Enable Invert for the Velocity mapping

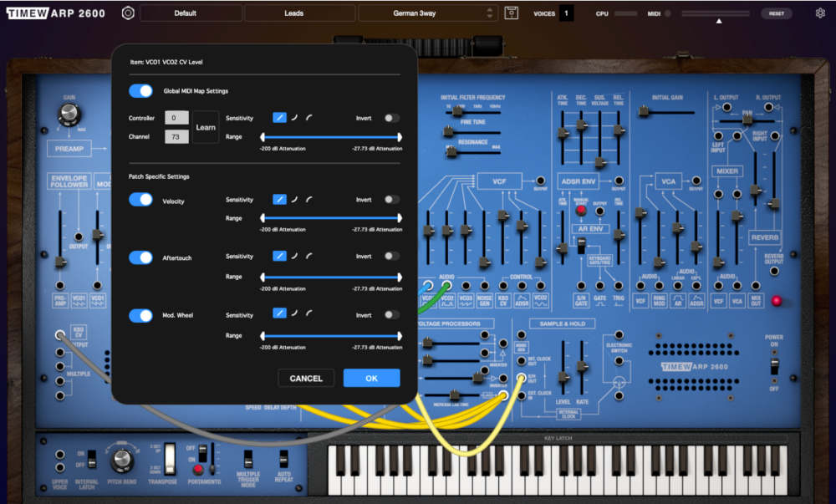[x=390, y=199]
